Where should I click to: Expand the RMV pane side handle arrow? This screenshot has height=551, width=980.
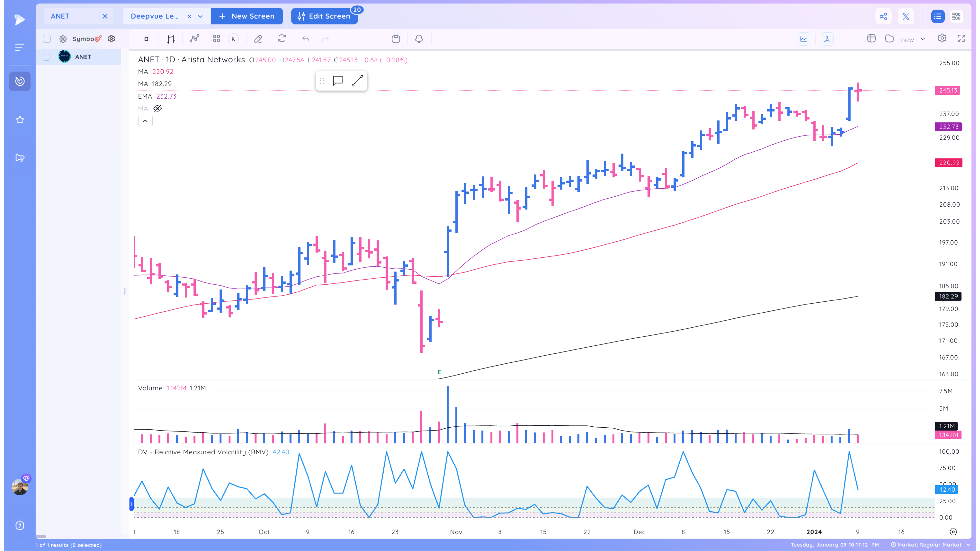click(131, 504)
